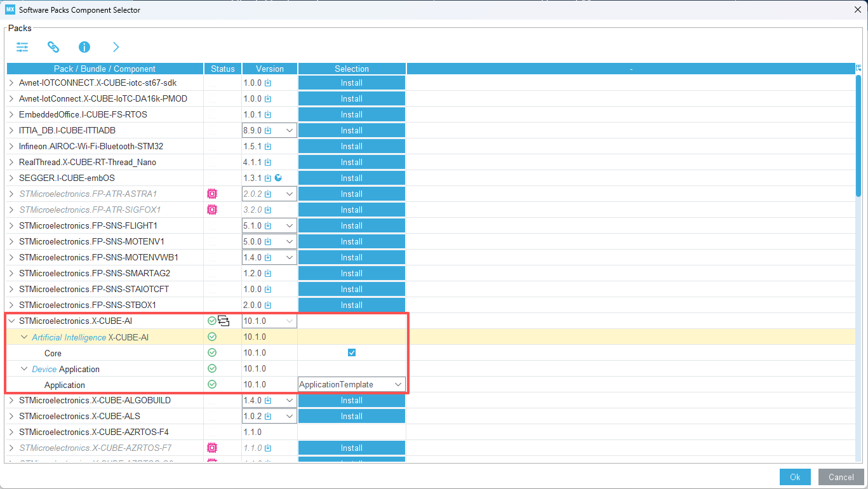Open FP-SNS-FLIGHT1 version dropdown
The image size is (868, 489).
pyautogui.click(x=289, y=225)
